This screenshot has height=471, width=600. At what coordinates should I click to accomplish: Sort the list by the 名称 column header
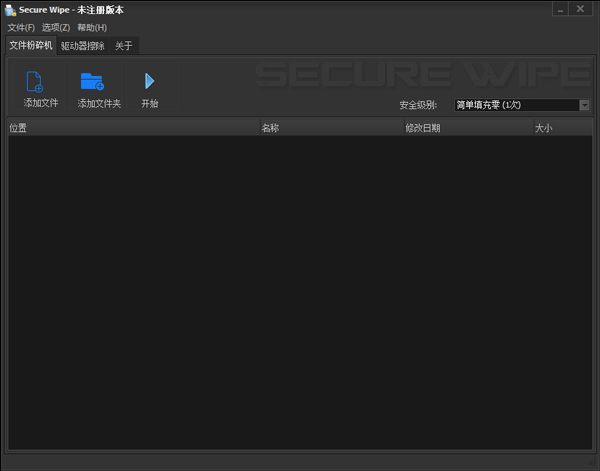(x=328, y=128)
